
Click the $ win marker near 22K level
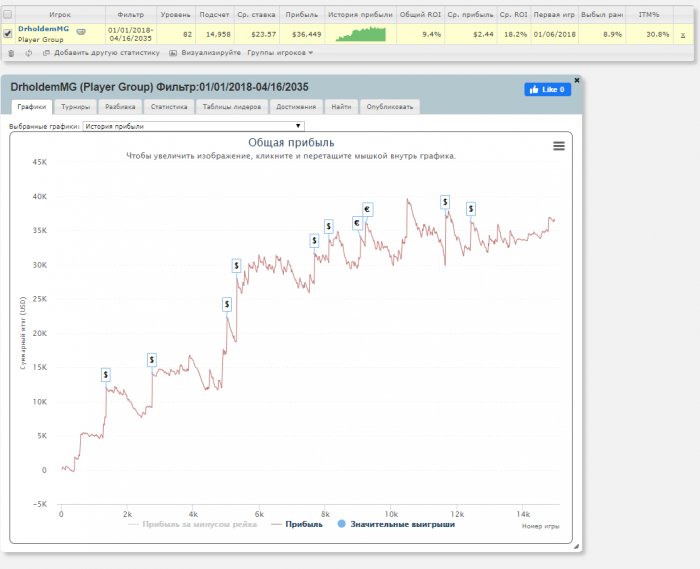pyautogui.click(x=227, y=304)
